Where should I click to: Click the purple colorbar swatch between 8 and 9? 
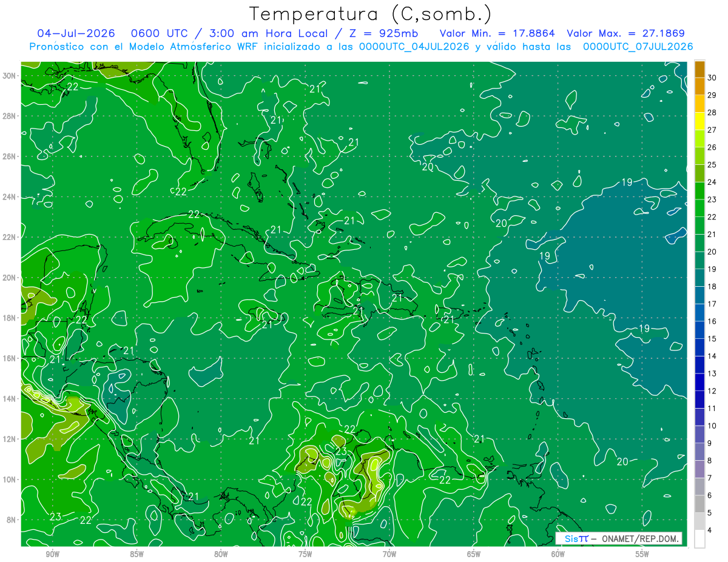click(x=699, y=452)
